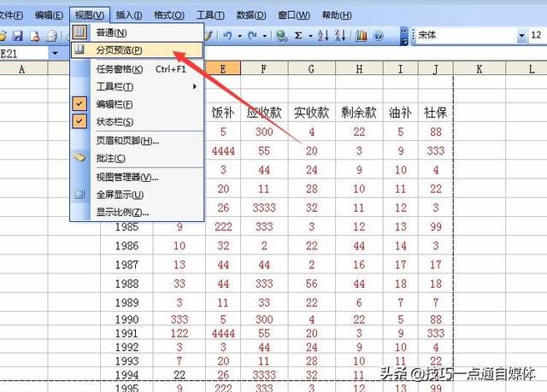Open the AutoSum functions dropdown arrow
This screenshot has height=392, width=547.
[x=310, y=36]
